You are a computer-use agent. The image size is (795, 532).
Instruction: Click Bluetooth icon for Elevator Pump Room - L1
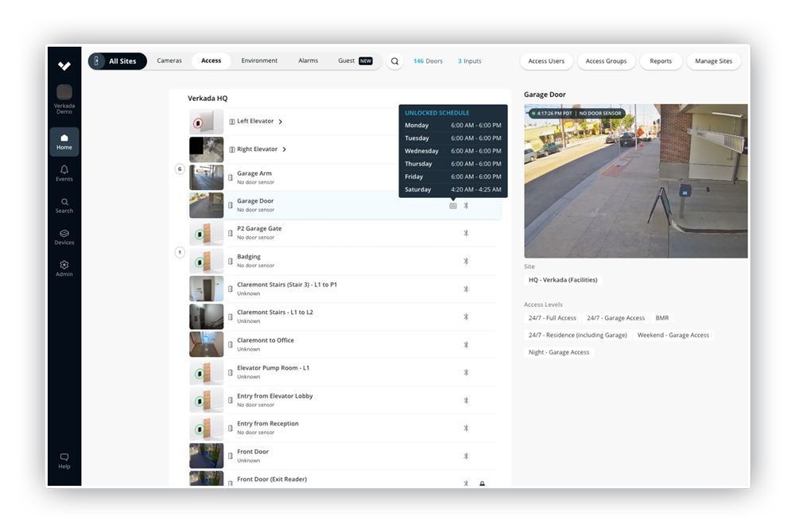point(466,372)
